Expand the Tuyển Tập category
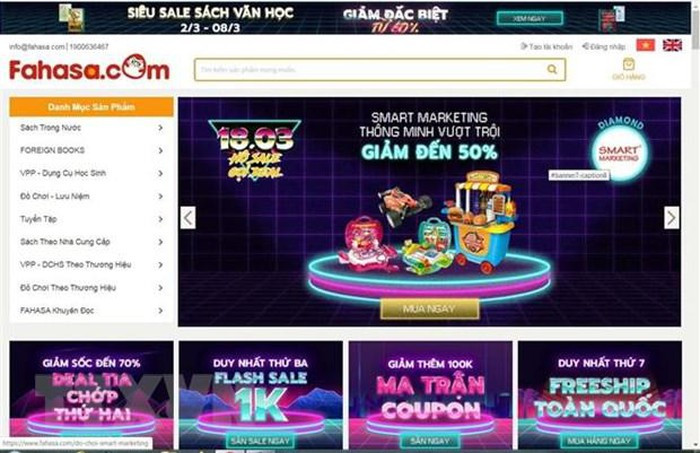The height and width of the screenshot is (453, 700). 92,219
